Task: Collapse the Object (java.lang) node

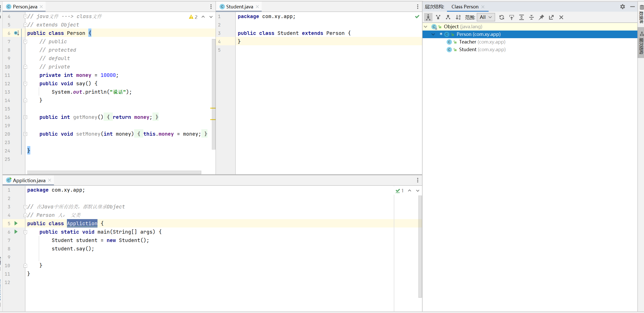Action: [426, 26]
